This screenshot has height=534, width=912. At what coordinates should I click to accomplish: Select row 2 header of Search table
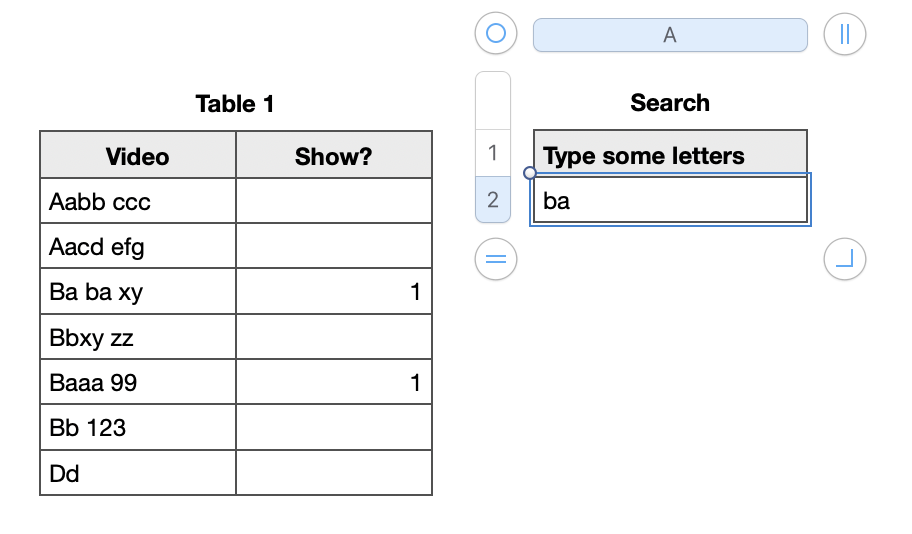point(492,199)
